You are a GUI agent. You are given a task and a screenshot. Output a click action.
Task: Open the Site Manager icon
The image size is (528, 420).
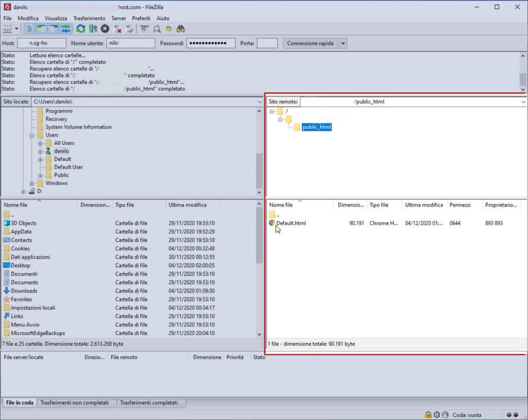[x=7, y=29]
